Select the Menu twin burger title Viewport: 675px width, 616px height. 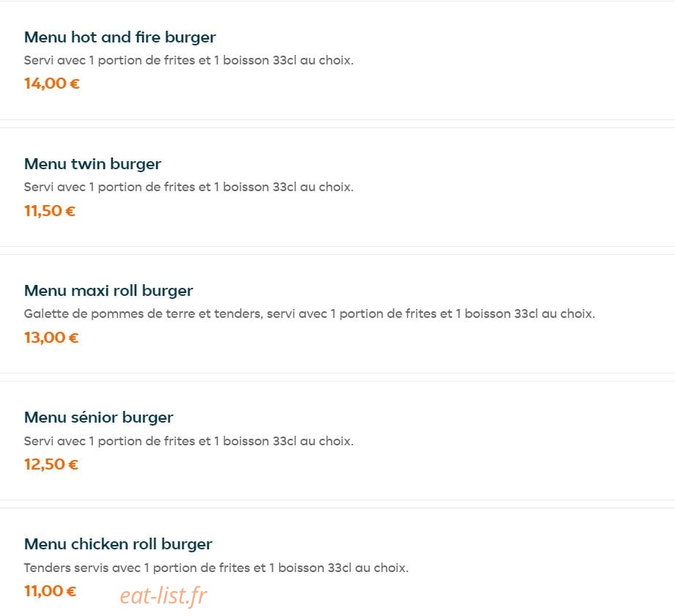92,164
